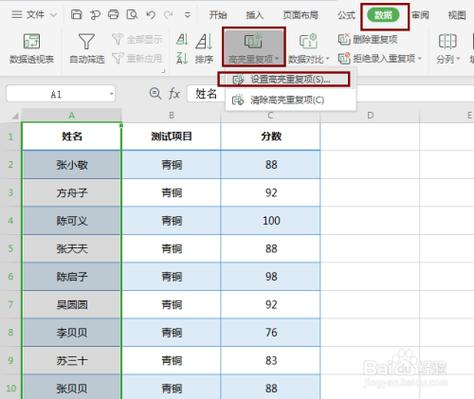
Task: Click score cell 100
Action: tap(270, 221)
